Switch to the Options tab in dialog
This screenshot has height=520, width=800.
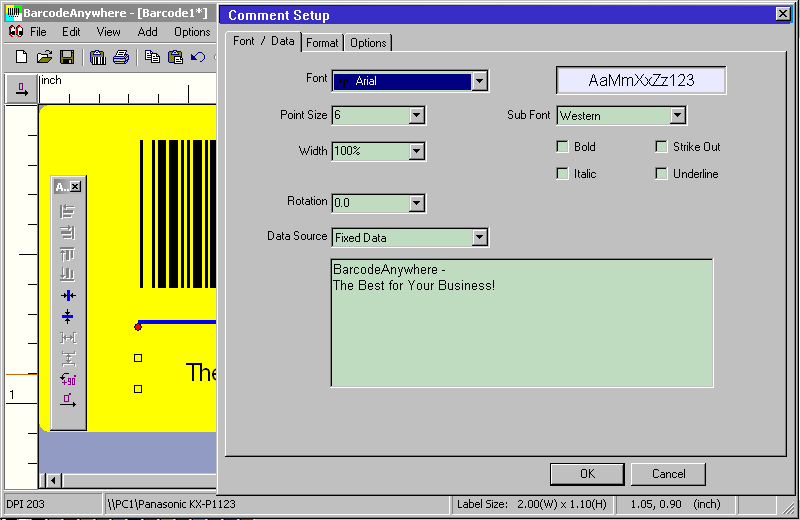(x=368, y=43)
